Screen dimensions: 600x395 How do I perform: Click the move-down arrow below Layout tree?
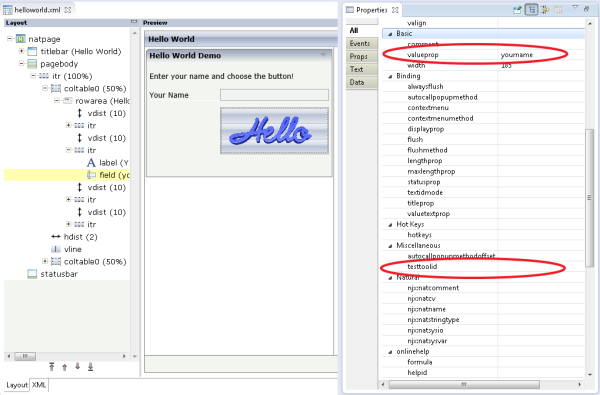pyautogui.click(x=77, y=367)
